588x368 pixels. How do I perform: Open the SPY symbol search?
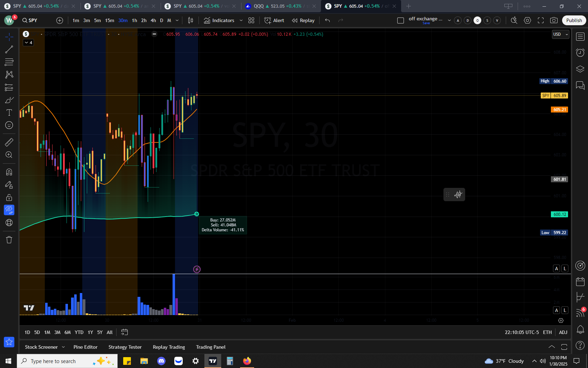[30, 20]
